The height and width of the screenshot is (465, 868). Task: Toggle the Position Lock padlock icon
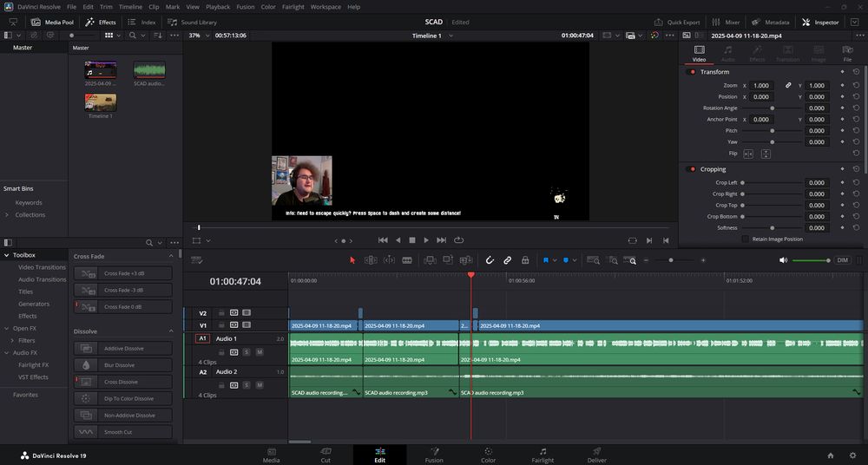click(x=525, y=260)
